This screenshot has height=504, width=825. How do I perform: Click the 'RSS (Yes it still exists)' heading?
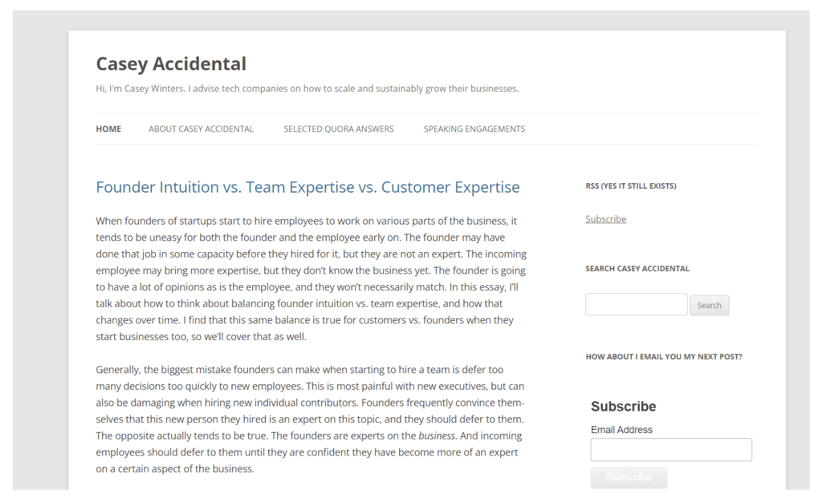point(630,186)
